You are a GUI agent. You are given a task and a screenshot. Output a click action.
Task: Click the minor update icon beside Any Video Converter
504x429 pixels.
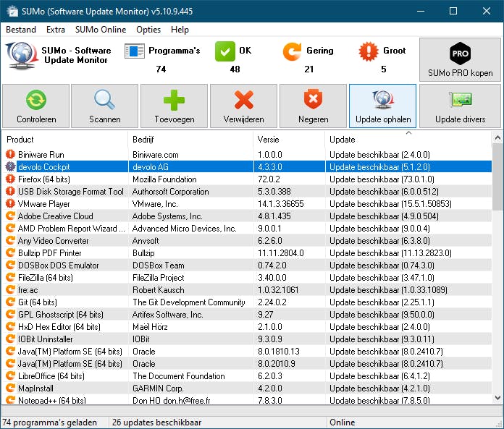click(x=10, y=240)
